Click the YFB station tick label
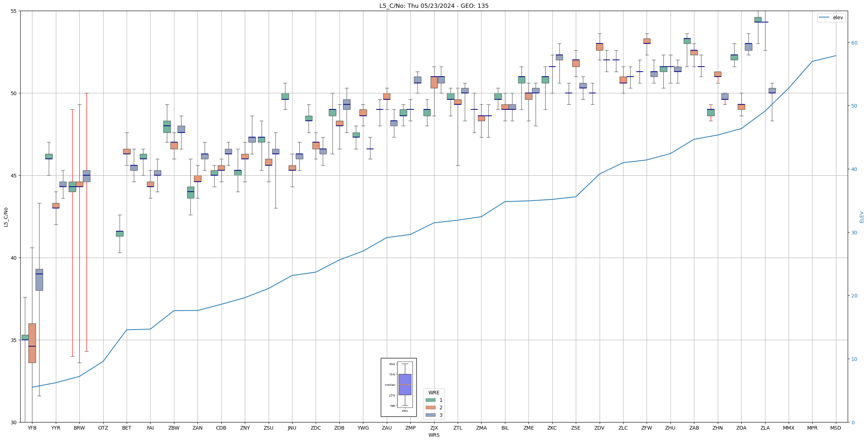The height and width of the screenshot is (441, 868). 32,428
